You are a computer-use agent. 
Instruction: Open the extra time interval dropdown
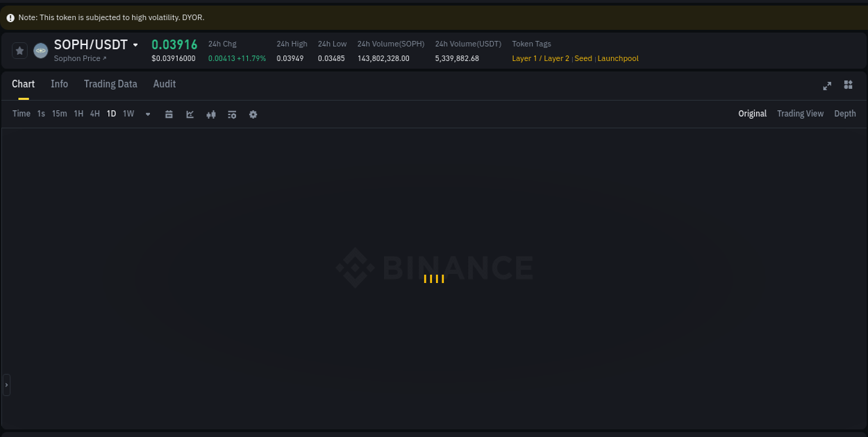(147, 114)
